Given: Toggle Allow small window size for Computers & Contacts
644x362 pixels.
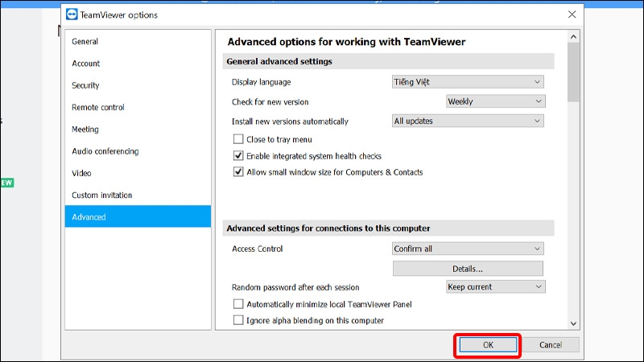Looking at the screenshot, I should pyautogui.click(x=238, y=171).
